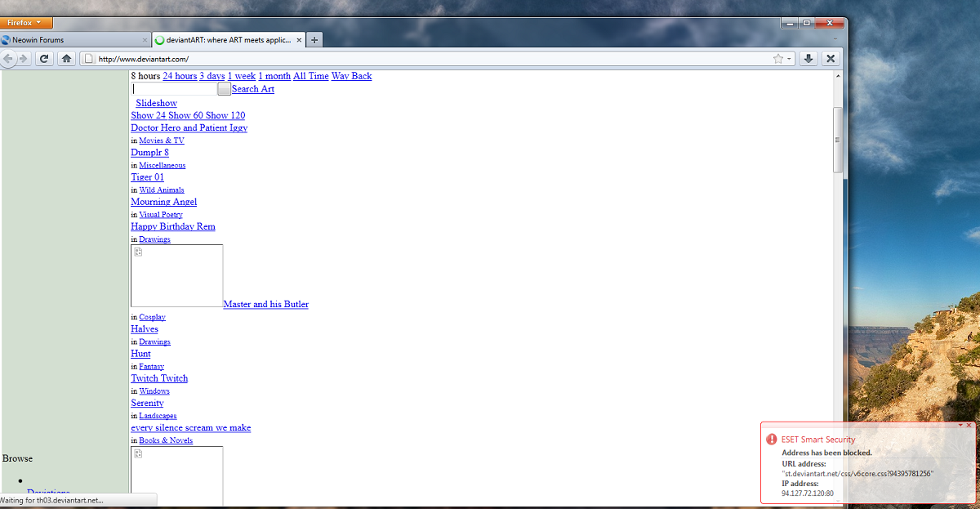Open the Fantasy category link
Screen dimensions: 980x509
point(151,367)
